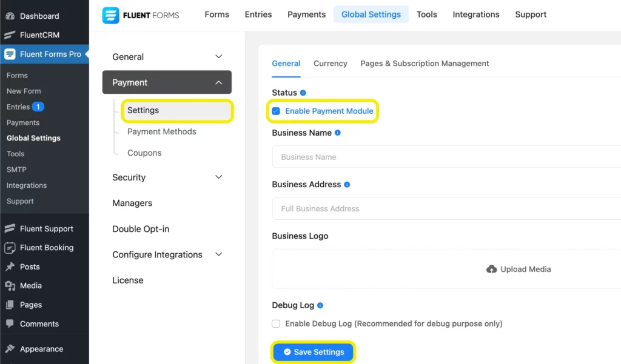621x364 pixels.
Task: Open Integrations in sidebar submenu
Action: [27, 185]
